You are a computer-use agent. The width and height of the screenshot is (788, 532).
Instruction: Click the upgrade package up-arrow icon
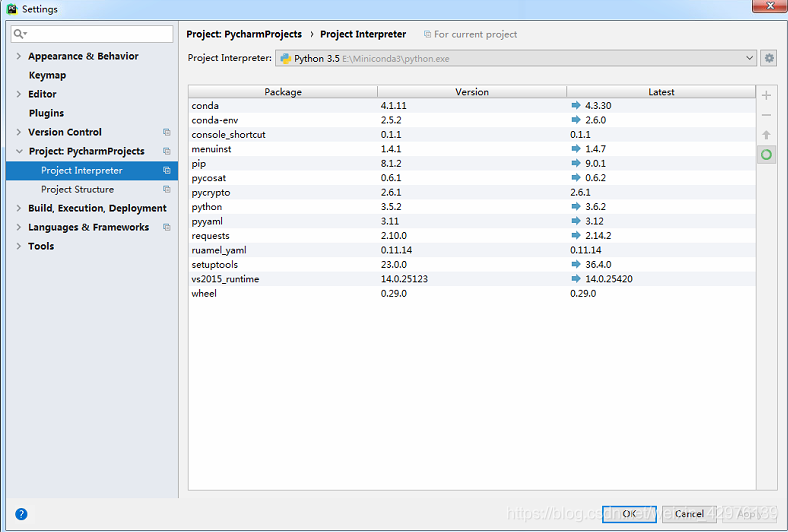(766, 135)
